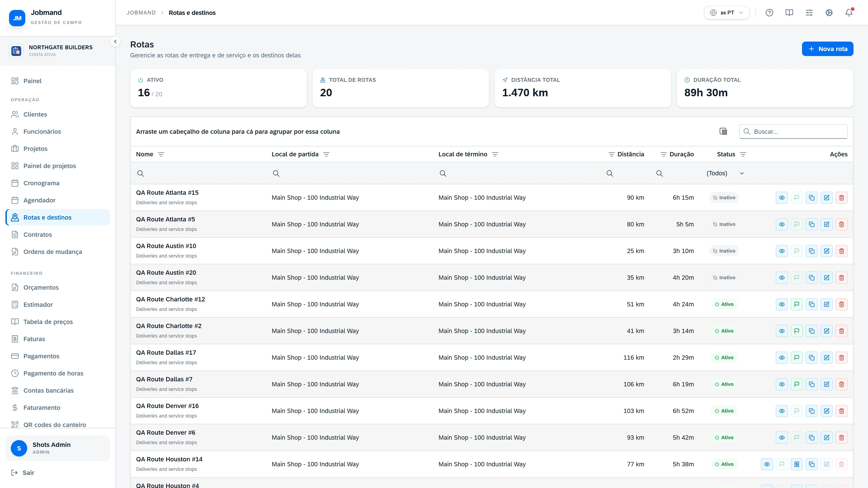
Task: Collapse the sidebar with the chevron button
Action: point(115,42)
